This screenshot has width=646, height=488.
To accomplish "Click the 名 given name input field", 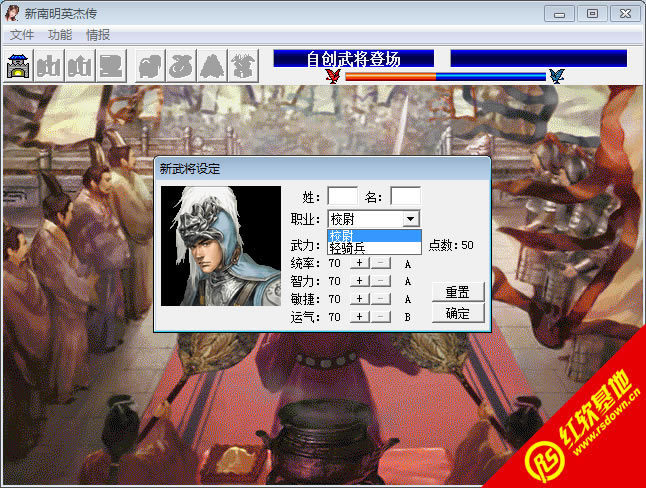I will point(405,197).
